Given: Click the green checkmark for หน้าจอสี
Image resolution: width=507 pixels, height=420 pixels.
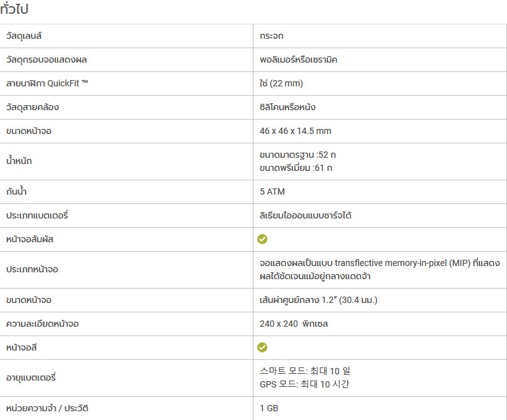Looking at the screenshot, I should pyautogui.click(x=262, y=347).
